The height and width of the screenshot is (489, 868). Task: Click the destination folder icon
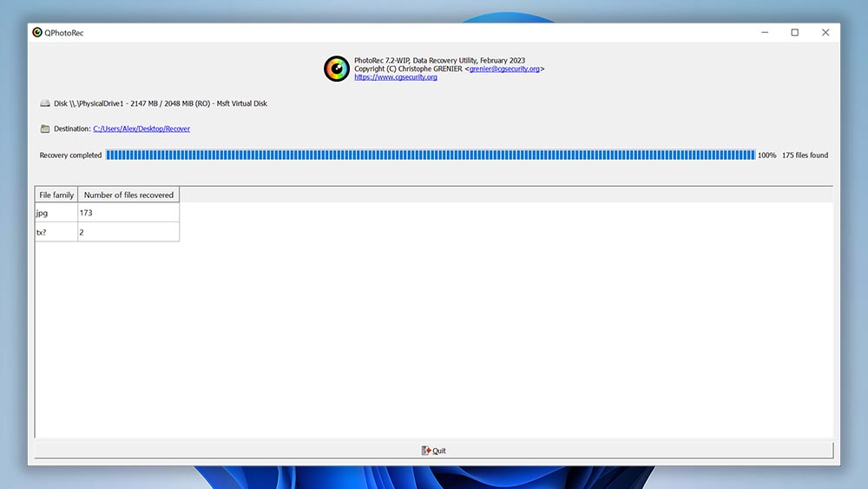point(45,129)
